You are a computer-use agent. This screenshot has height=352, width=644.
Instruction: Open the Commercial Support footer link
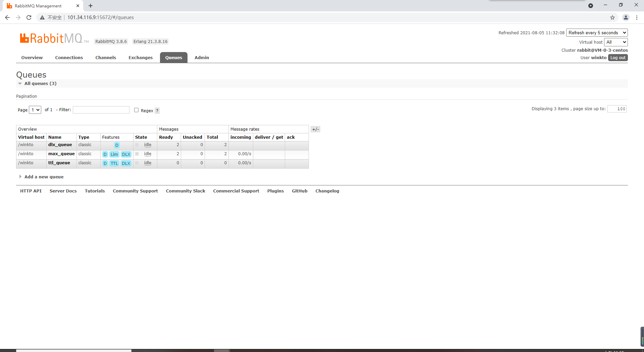(x=236, y=191)
